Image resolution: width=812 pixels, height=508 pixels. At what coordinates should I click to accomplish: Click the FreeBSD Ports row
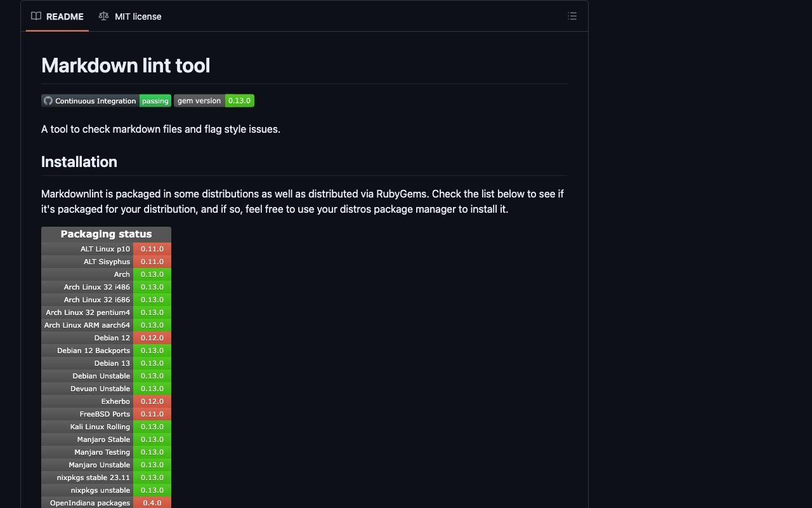pyautogui.click(x=106, y=414)
